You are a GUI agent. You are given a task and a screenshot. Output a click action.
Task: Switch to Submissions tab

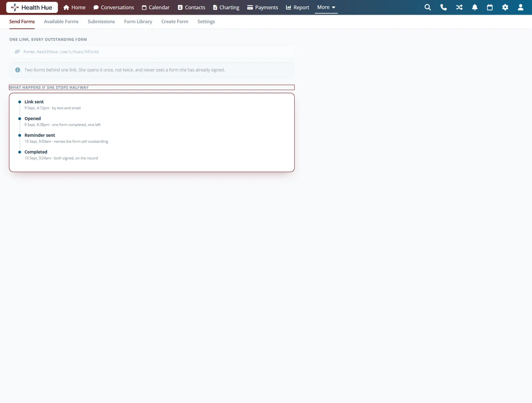point(101,22)
